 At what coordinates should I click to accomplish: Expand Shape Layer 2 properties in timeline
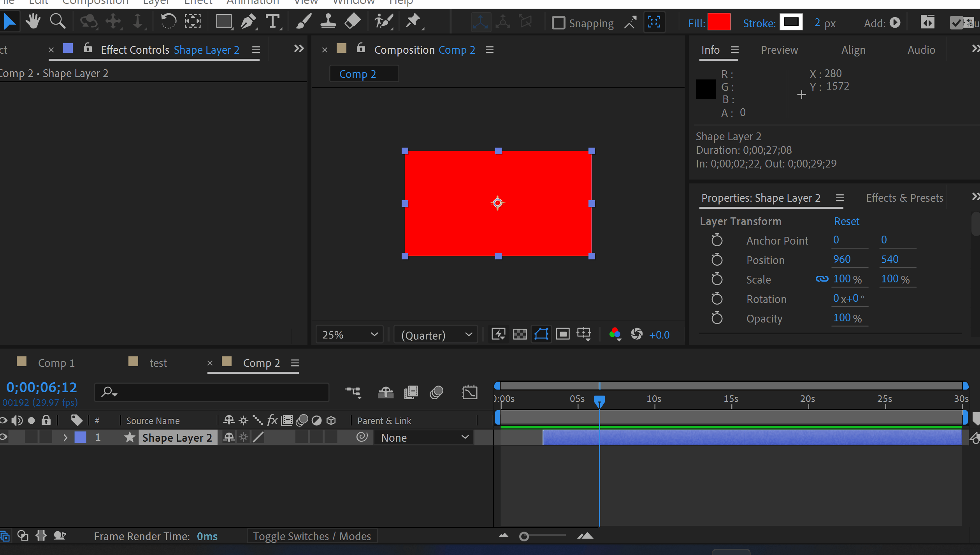[65, 437]
